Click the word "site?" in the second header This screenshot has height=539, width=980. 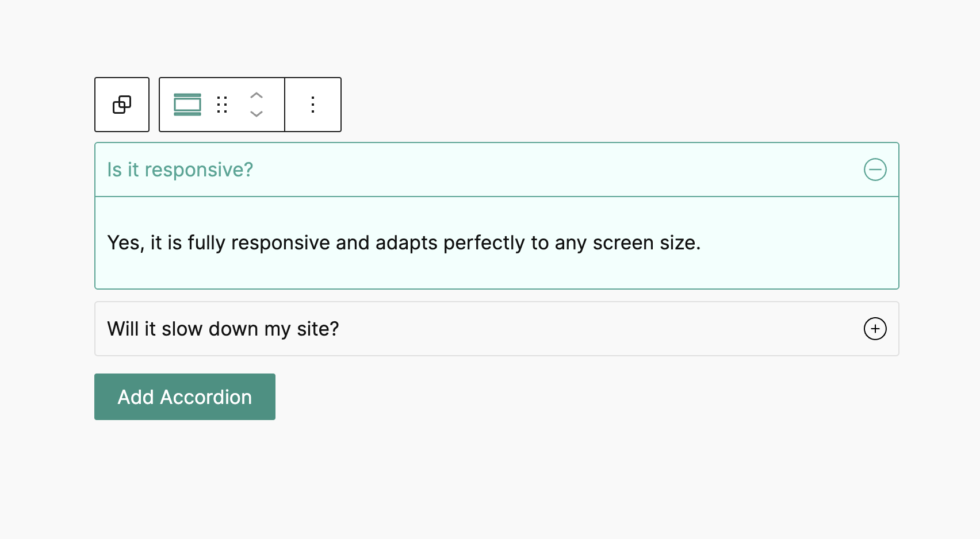(317, 329)
